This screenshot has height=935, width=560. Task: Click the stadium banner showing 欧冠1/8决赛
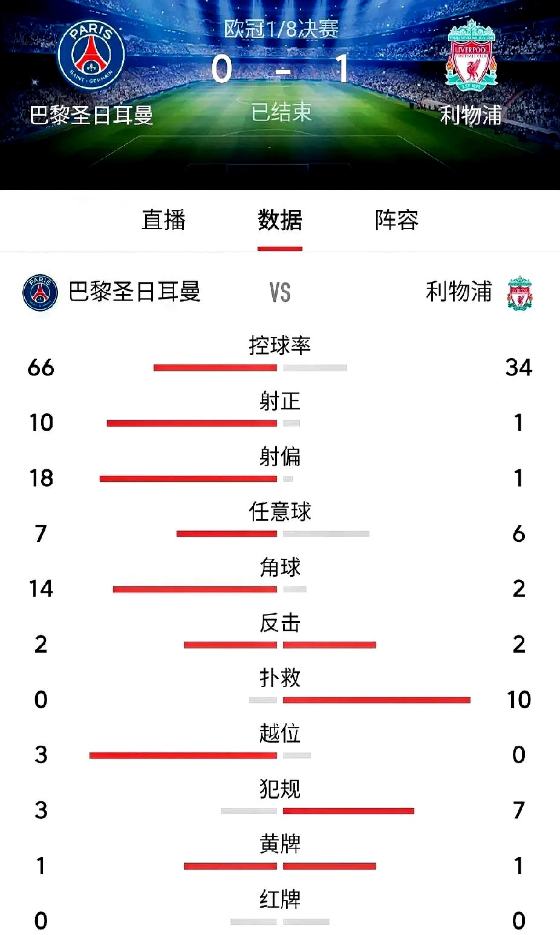click(x=280, y=26)
